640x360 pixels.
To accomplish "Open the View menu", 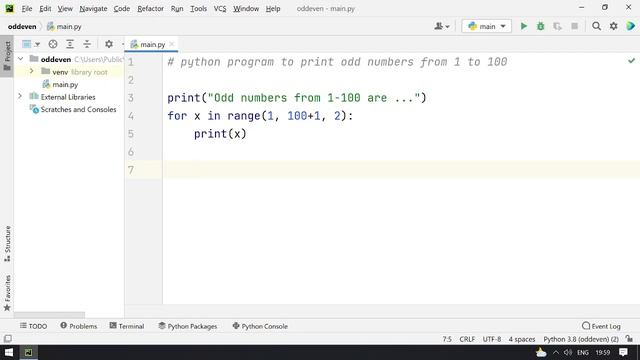I will 65,9.
